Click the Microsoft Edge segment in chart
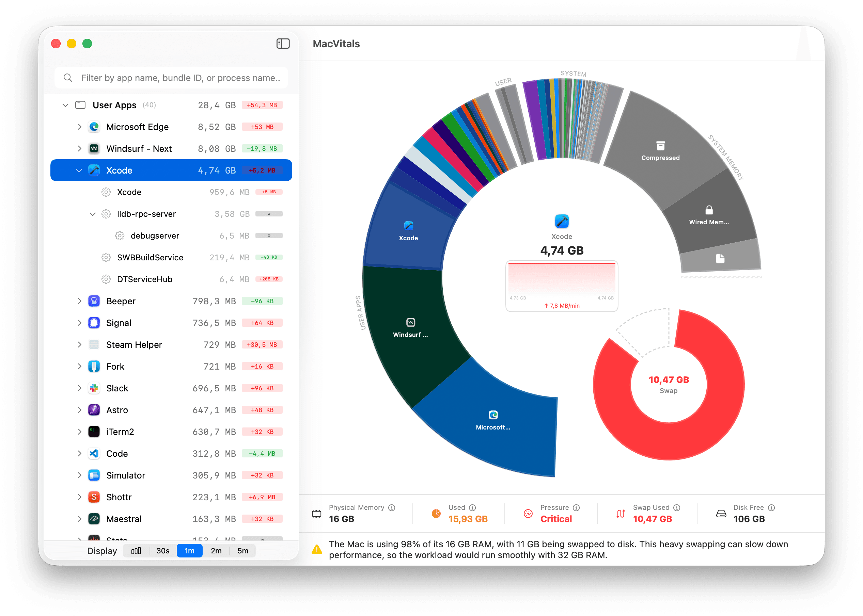This screenshot has height=616, width=863. [493, 421]
